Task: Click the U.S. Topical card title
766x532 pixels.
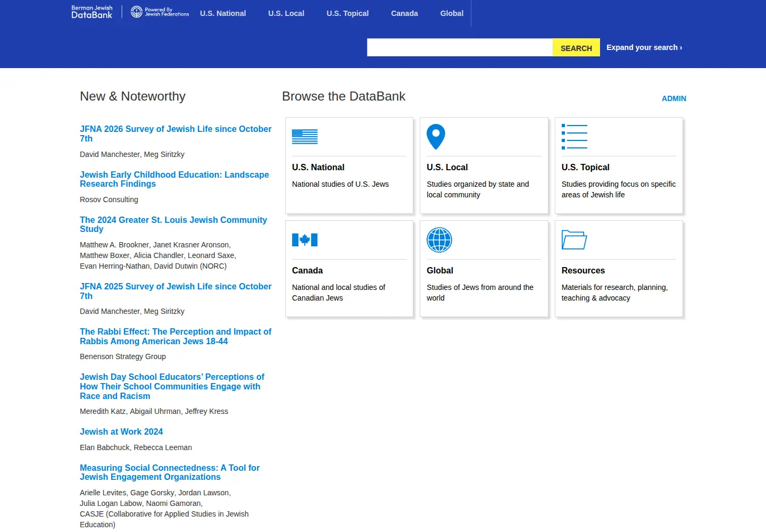Action: (585, 167)
